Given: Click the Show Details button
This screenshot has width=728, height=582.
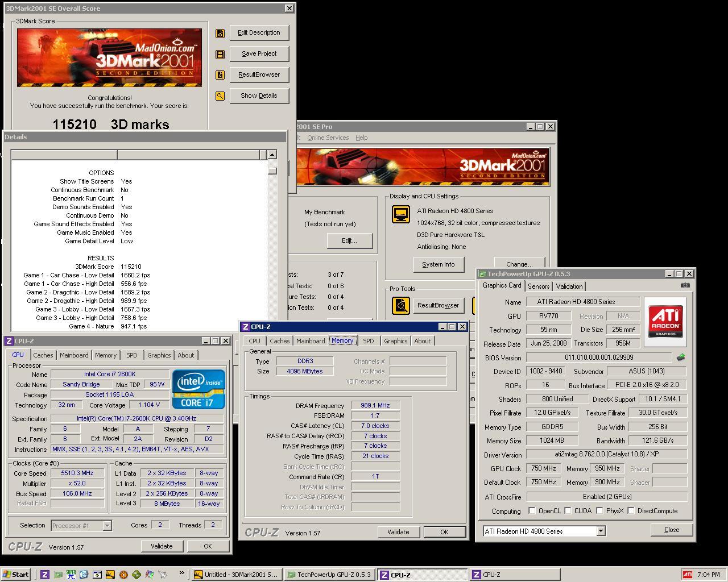Looking at the screenshot, I should pos(259,96).
